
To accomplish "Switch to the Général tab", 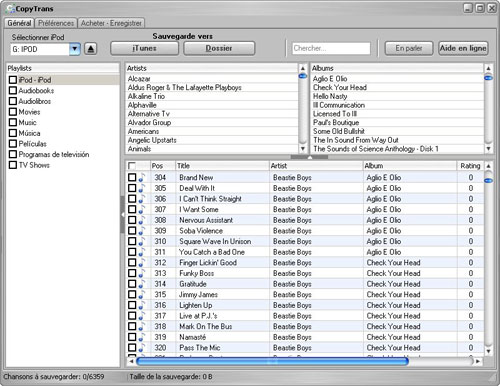I will (x=19, y=23).
